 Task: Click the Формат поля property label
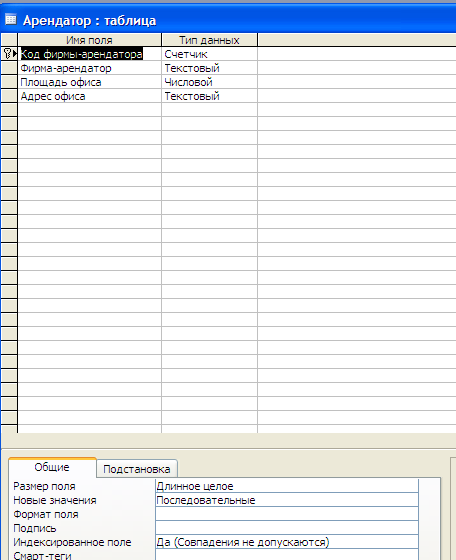(46, 514)
